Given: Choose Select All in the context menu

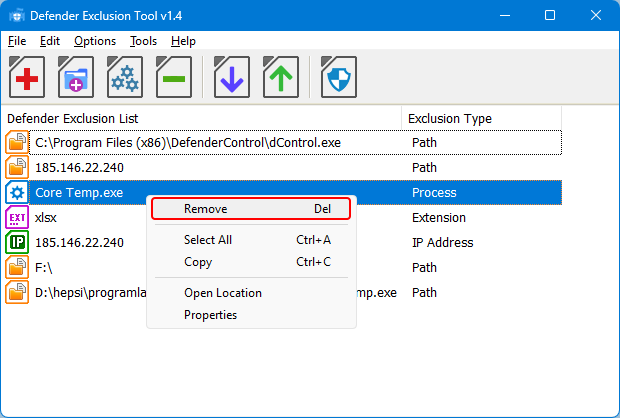Looking at the screenshot, I should (208, 240).
